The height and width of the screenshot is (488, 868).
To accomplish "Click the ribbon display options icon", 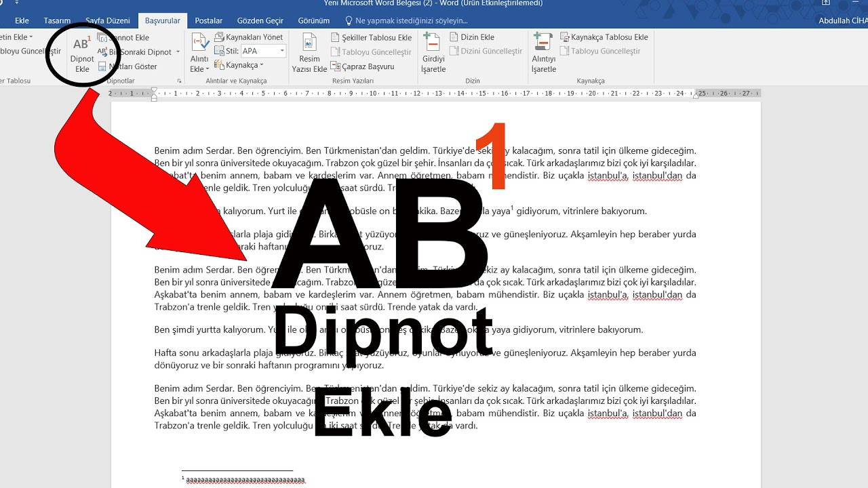I will pyautogui.click(x=825, y=3).
